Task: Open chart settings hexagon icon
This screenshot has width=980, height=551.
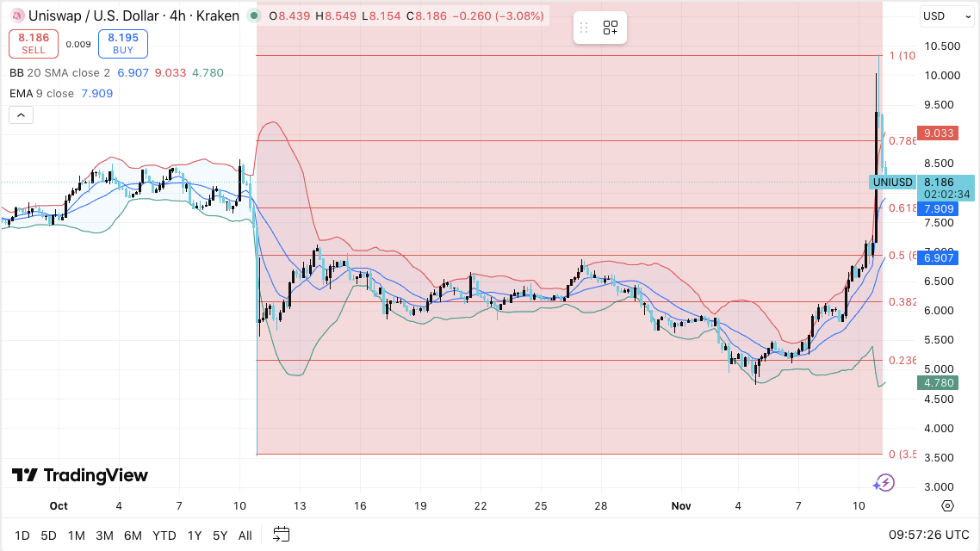Action: click(947, 505)
